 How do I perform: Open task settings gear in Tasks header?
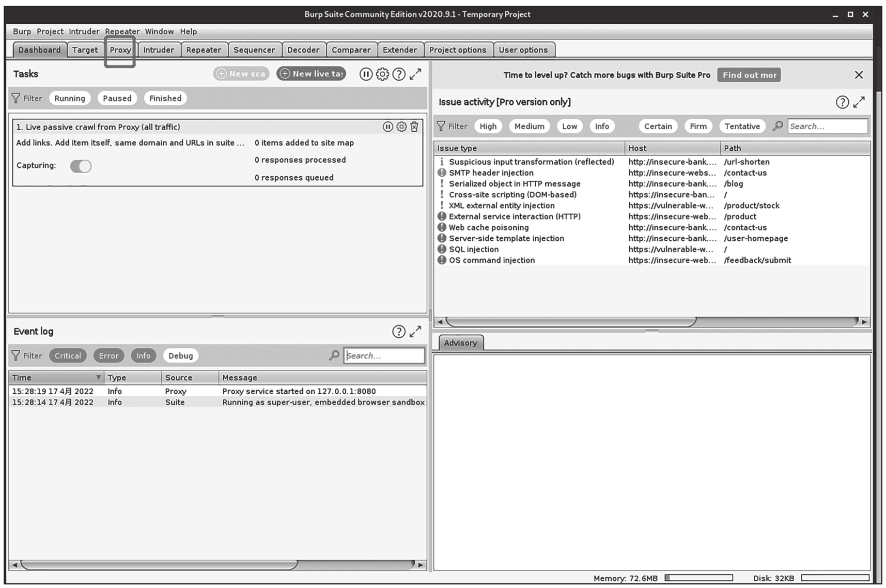(382, 74)
